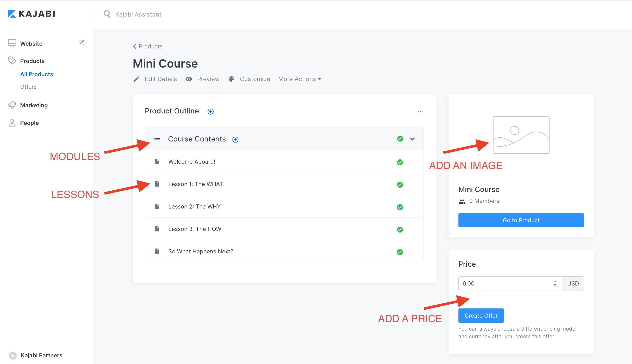632x364 pixels.
Task: Open the More Actions dropdown
Action: [x=300, y=79]
